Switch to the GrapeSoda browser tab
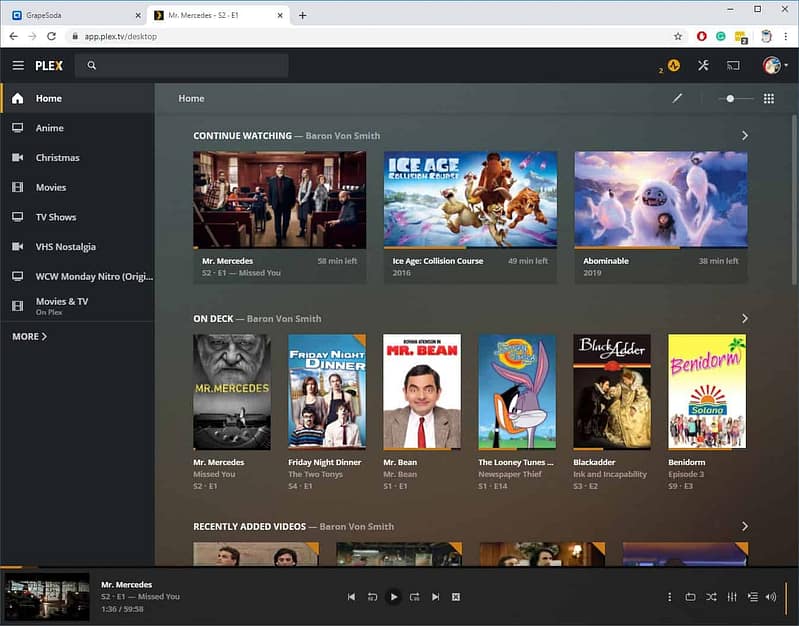799x626 pixels. (x=76, y=15)
